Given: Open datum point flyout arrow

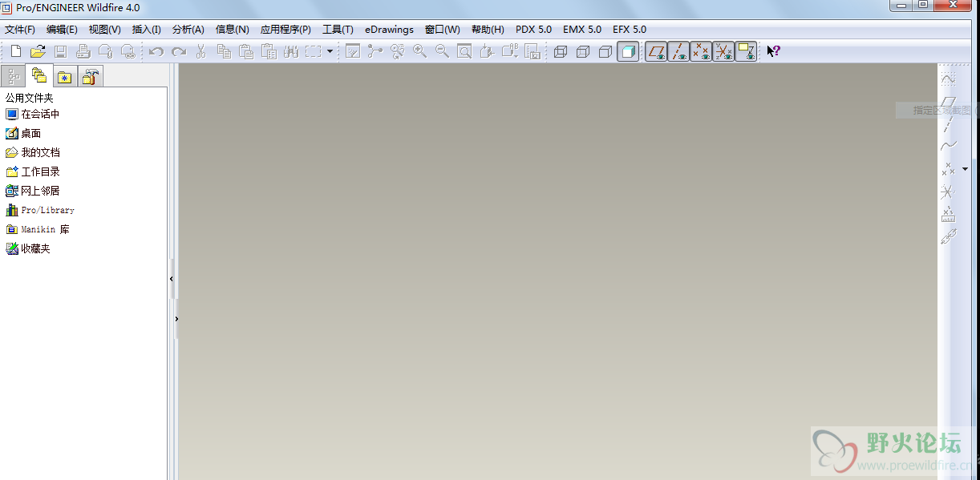Looking at the screenshot, I should (966, 169).
